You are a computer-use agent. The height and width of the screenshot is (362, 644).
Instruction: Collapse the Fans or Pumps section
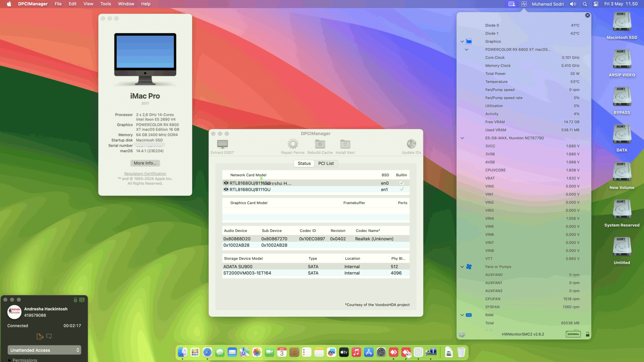(x=462, y=267)
